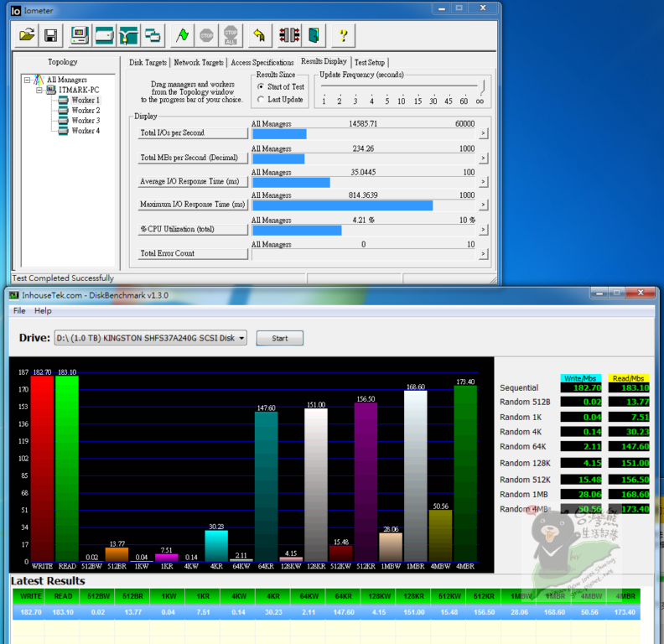664x644 pixels.
Task: Open File menu in DiskBenchmark
Action: click(19, 310)
